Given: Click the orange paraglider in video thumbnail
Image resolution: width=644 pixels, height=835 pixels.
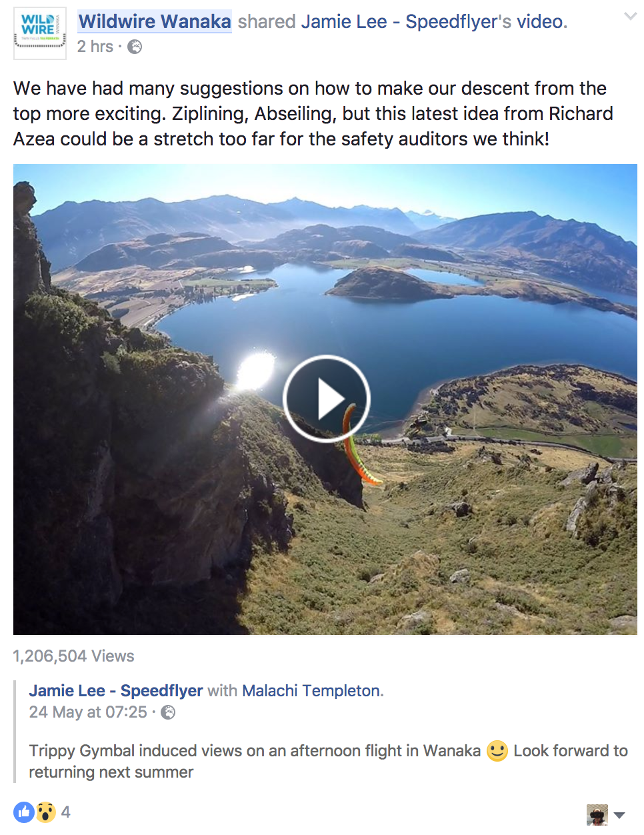Looking at the screenshot, I should (x=357, y=445).
